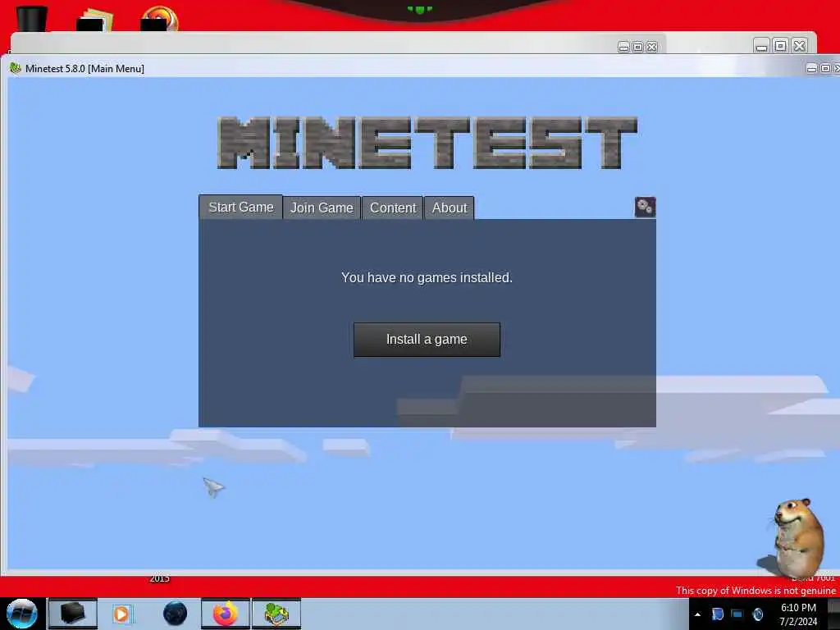Open the black box taskbar app
This screenshot has width=840, height=630.
click(x=73, y=614)
